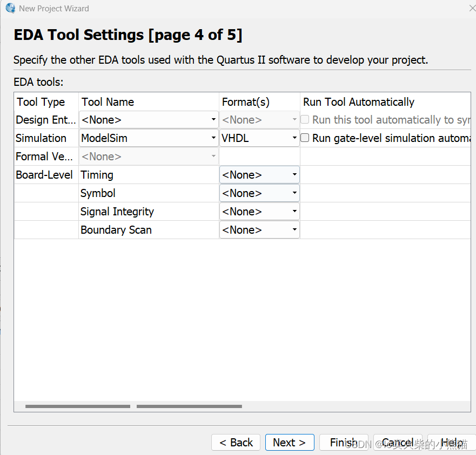Expand the Design Entry tool name dropdown
The height and width of the screenshot is (455, 476).
click(149, 120)
